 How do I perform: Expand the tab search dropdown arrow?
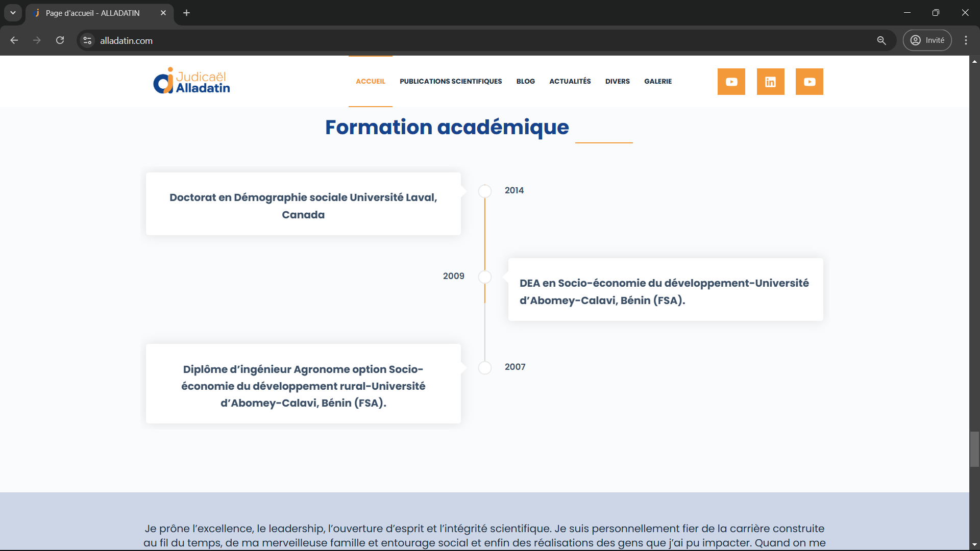13,13
